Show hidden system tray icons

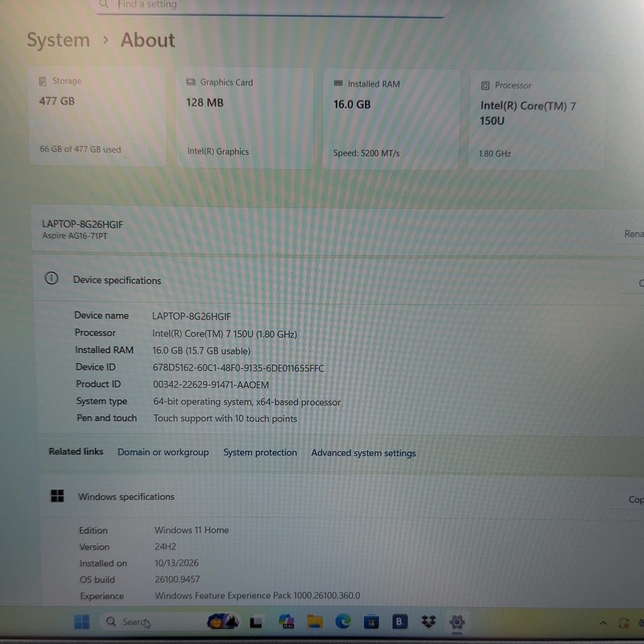point(603,623)
